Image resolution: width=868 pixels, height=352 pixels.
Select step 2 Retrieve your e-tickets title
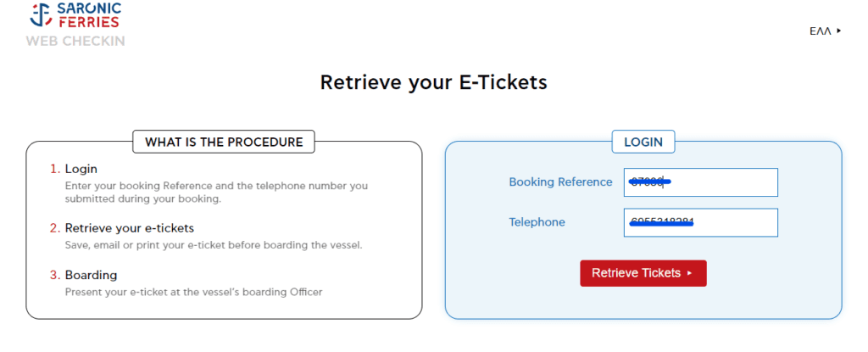(x=130, y=228)
